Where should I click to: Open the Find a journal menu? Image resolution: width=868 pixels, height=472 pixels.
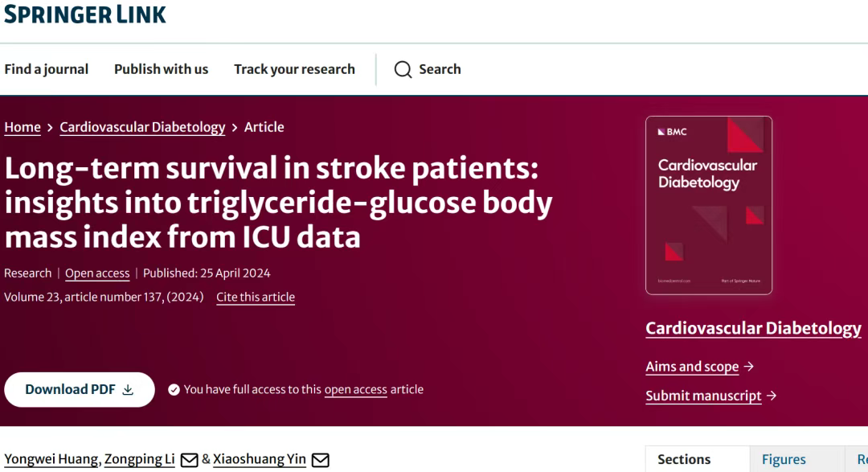(47, 69)
